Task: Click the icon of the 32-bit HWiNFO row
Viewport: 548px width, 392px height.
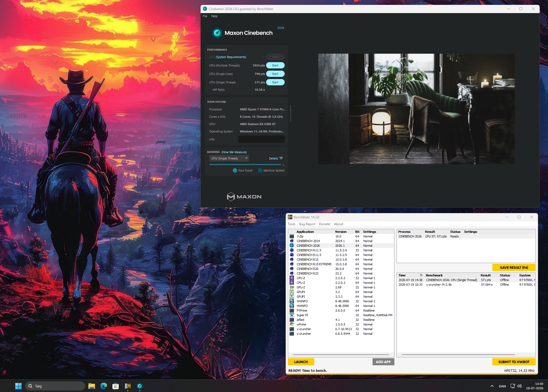Action: tap(292, 301)
